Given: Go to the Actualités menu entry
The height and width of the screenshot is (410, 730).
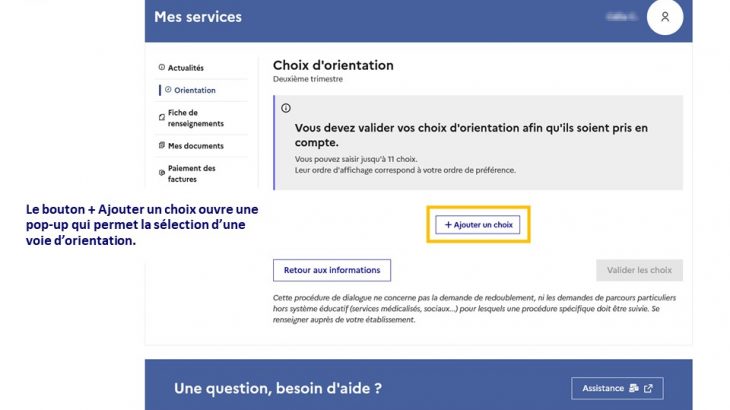Looking at the screenshot, I should [186, 68].
